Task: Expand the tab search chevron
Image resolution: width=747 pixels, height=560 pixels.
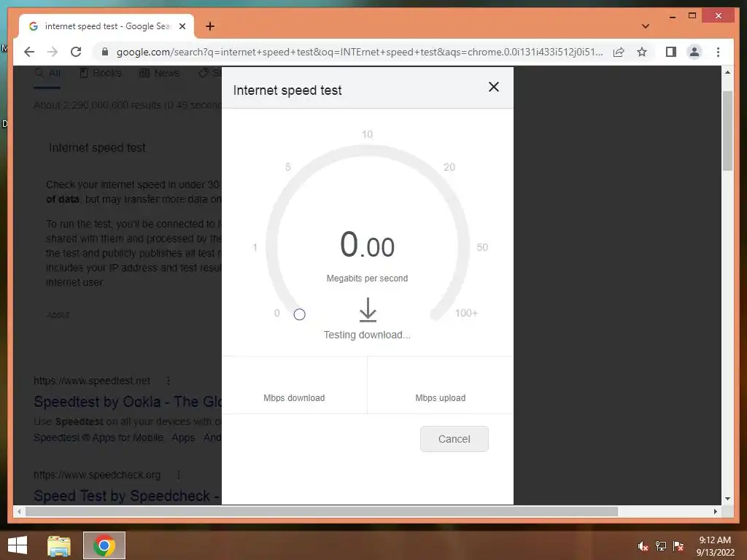Action: (646, 26)
